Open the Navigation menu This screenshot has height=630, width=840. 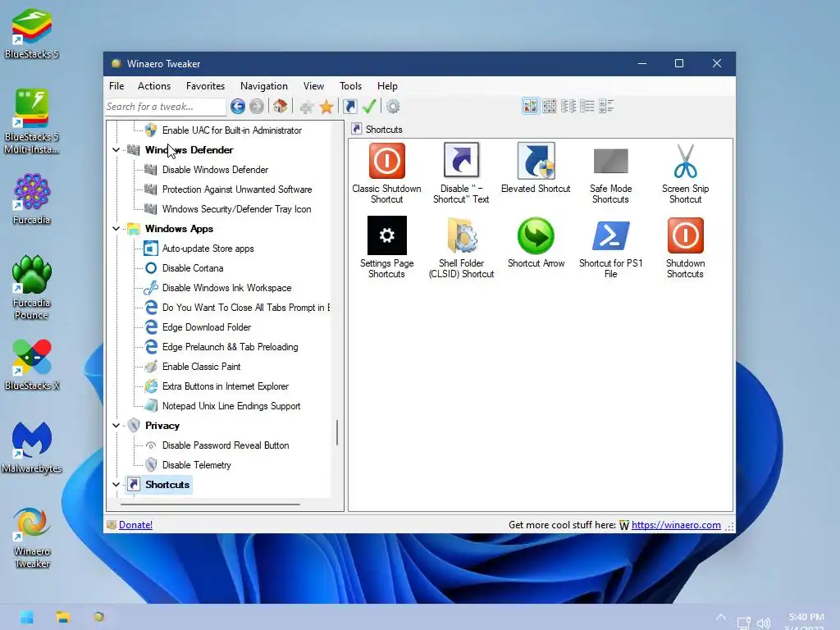point(263,85)
